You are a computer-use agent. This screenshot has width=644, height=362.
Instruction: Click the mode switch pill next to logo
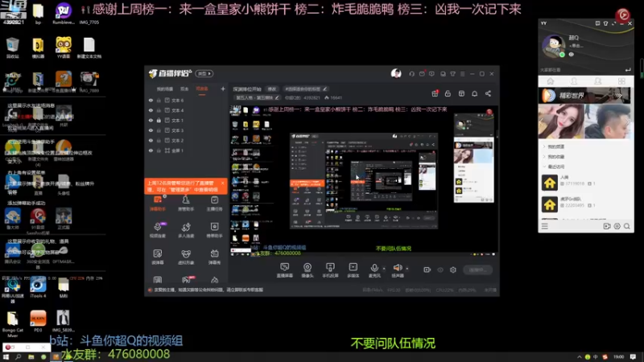pos(204,74)
